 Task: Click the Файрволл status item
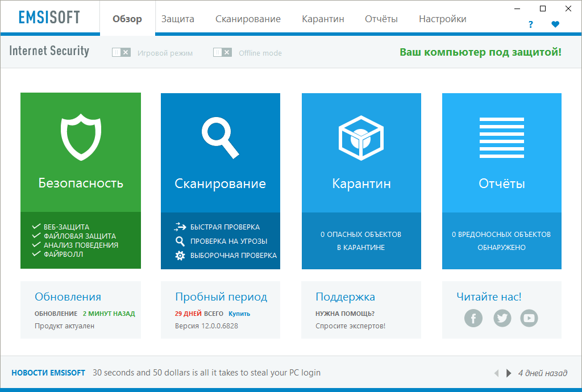[64, 254]
